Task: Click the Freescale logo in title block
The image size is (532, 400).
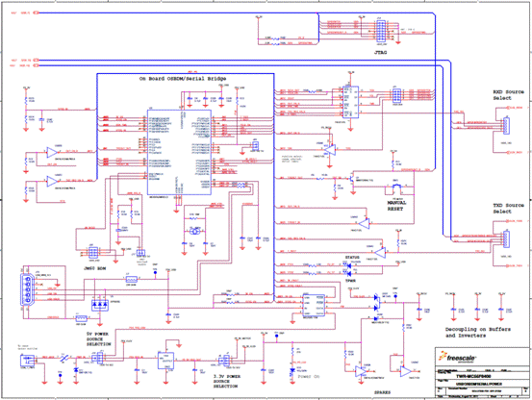Action: 457,358
